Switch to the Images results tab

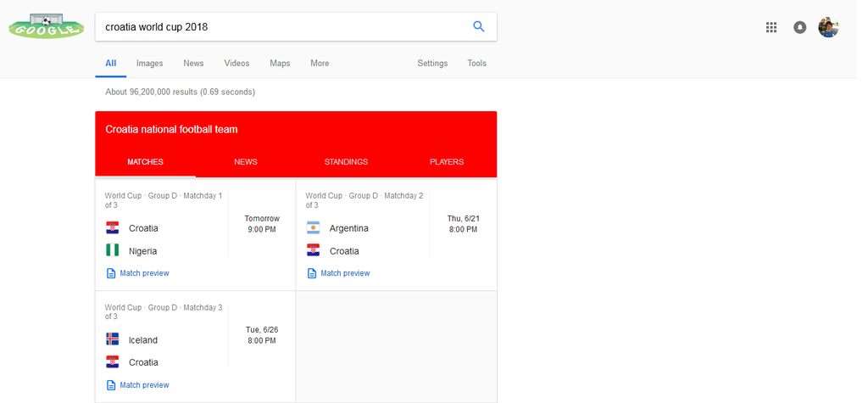point(150,64)
